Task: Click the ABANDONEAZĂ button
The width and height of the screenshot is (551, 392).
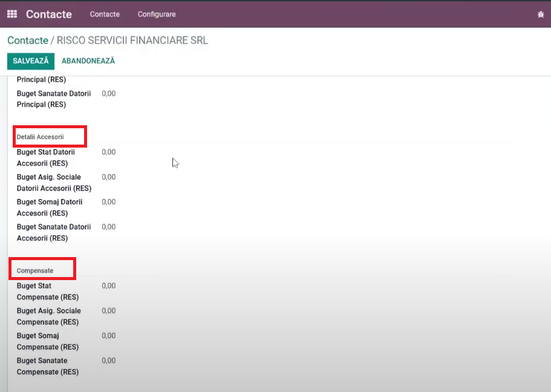Action: [x=88, y=61]
